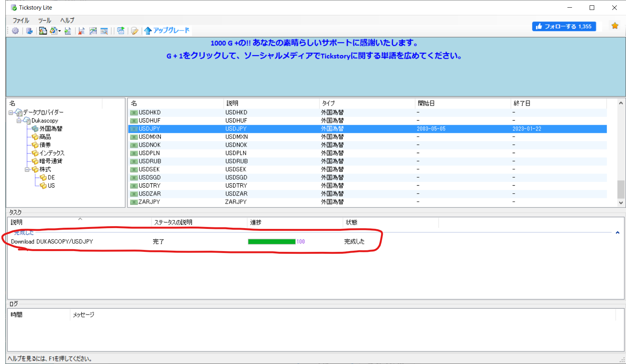Click the page-with-green-arrow export icon
The image size is (626, 364).
[x=68, y=31]
